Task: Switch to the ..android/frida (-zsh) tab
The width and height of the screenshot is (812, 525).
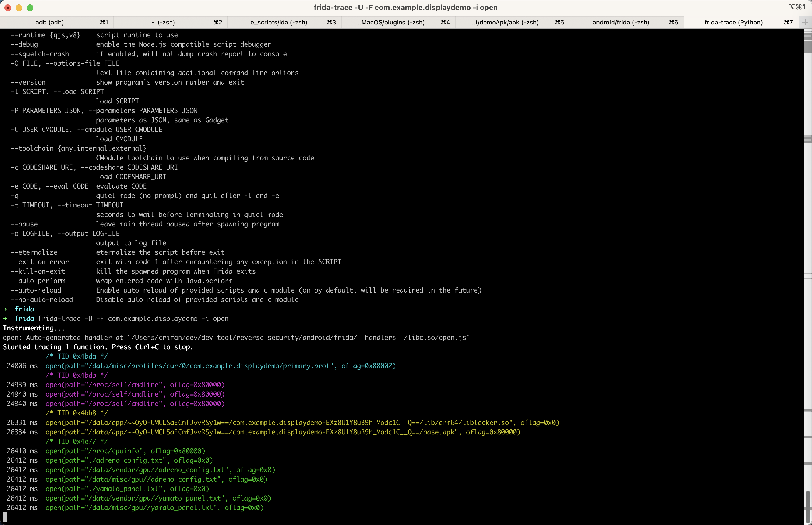Action: [626, 22]
